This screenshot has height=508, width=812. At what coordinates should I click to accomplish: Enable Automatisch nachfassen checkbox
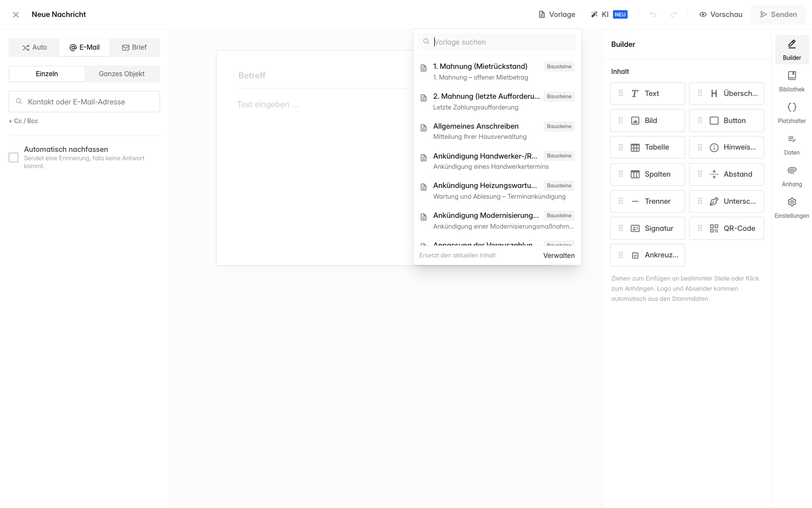pos(14,157)
